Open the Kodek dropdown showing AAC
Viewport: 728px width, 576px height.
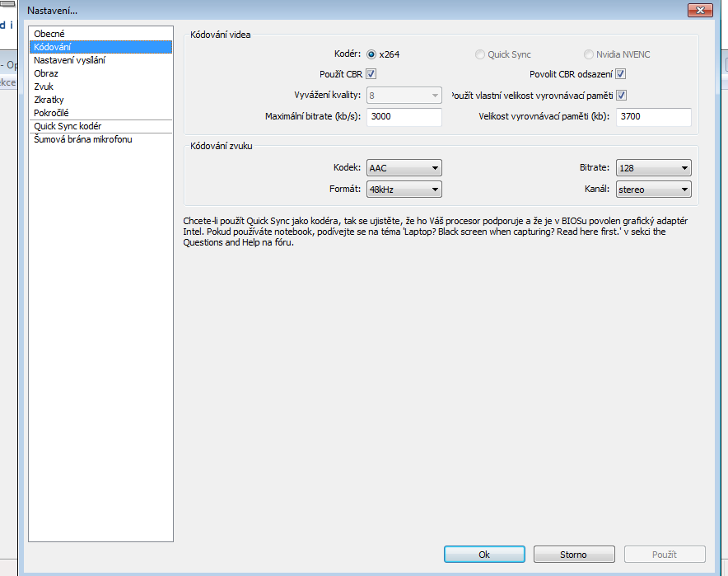(404, 168)
